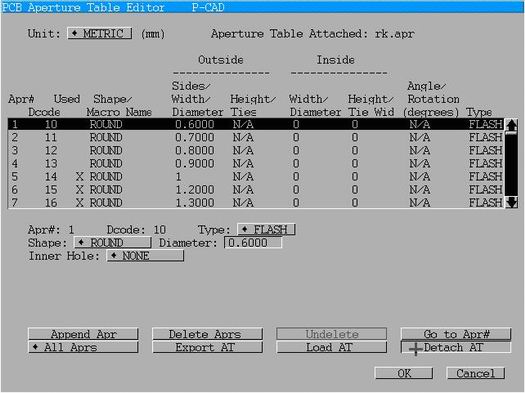Select aperture row 1 with Dcode 10
525x393 pixels.
pos(256,125)
